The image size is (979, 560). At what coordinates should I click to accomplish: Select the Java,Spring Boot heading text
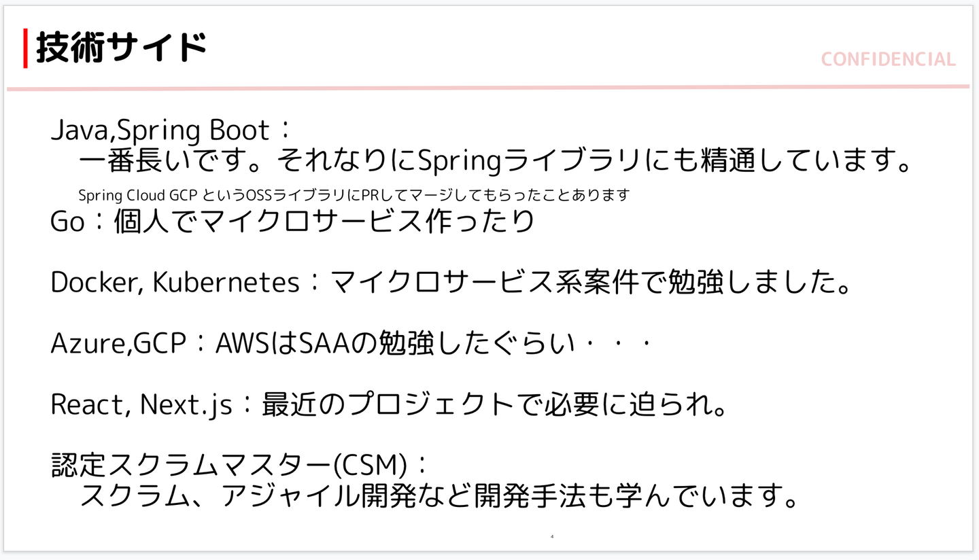point(161,129)
